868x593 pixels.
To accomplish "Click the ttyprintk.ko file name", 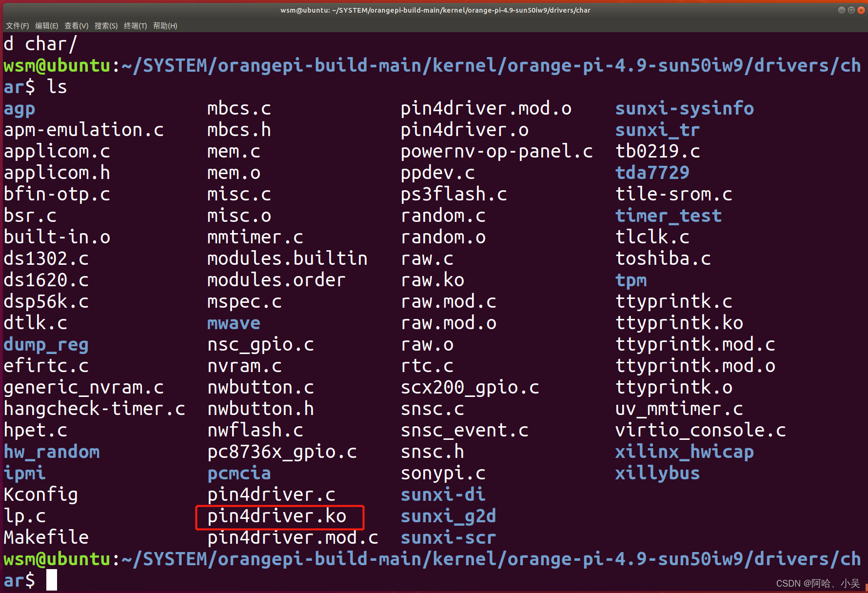I will pos(679,323).
